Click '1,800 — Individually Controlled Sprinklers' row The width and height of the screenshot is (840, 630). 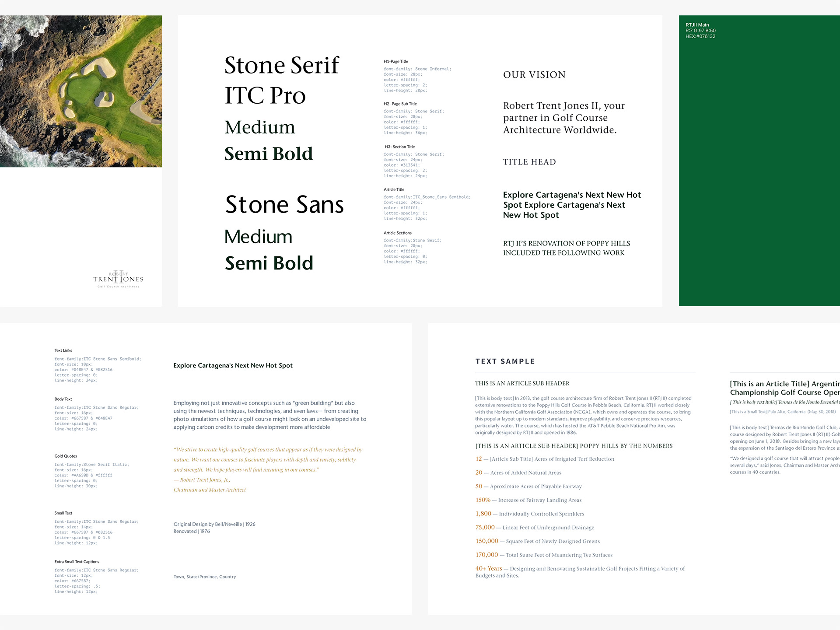tap(530, 514)
